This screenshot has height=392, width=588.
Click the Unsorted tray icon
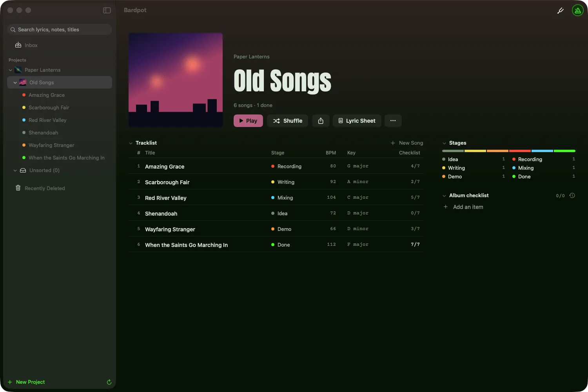pos(23,171)
